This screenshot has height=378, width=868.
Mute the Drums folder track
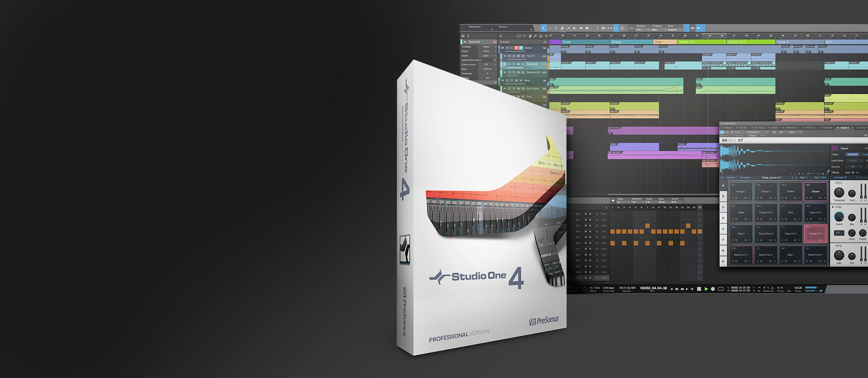click(x=507, y=48)
